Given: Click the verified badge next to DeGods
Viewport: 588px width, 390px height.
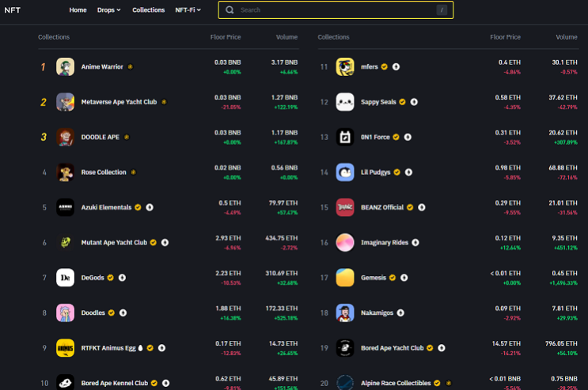Looking at the screenshot, I should [110, 278].
